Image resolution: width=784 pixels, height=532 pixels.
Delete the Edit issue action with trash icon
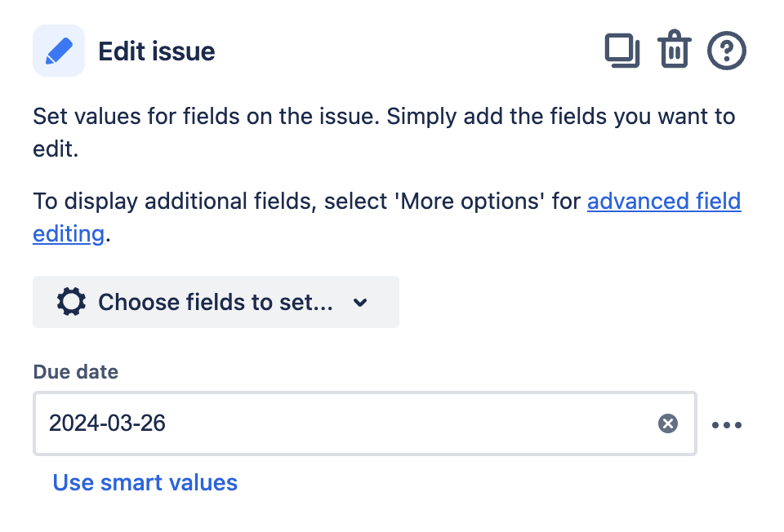[675, 49]
